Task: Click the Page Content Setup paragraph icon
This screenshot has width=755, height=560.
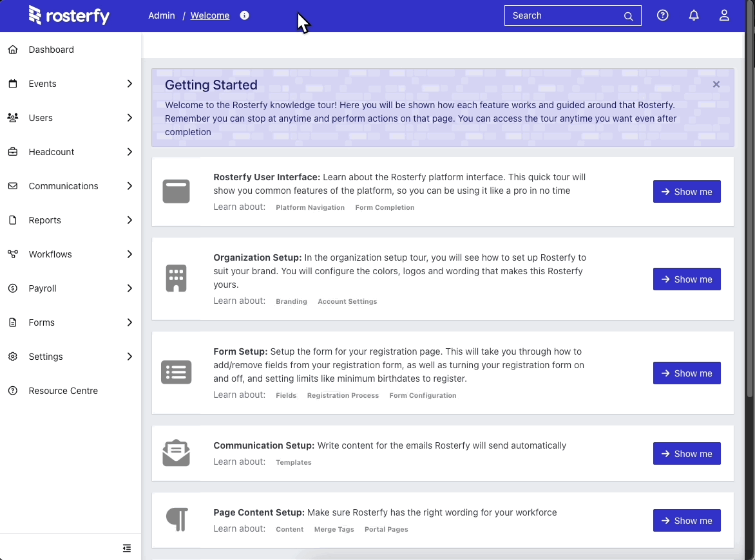Action: [177, 519]
